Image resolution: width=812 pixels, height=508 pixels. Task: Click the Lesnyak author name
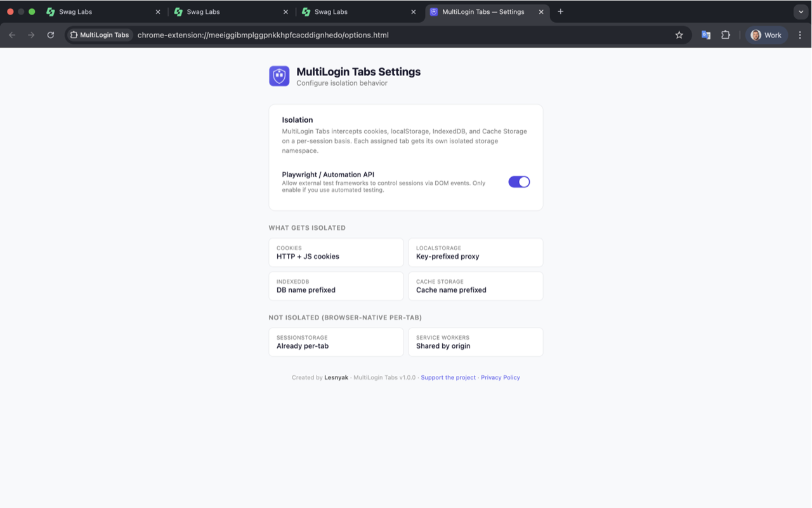click(336, 377)
